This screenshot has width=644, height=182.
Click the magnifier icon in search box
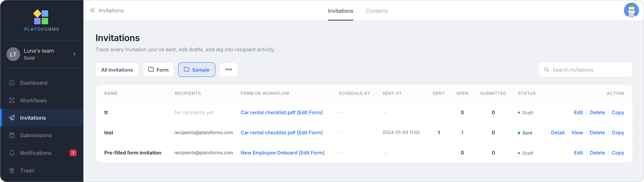click(x=547, y=70)
